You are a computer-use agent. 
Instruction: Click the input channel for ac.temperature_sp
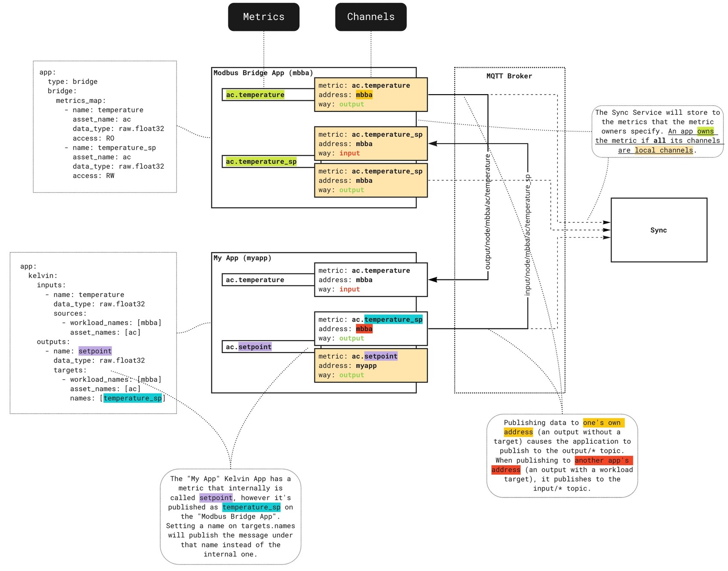click(x=370, y=144)
